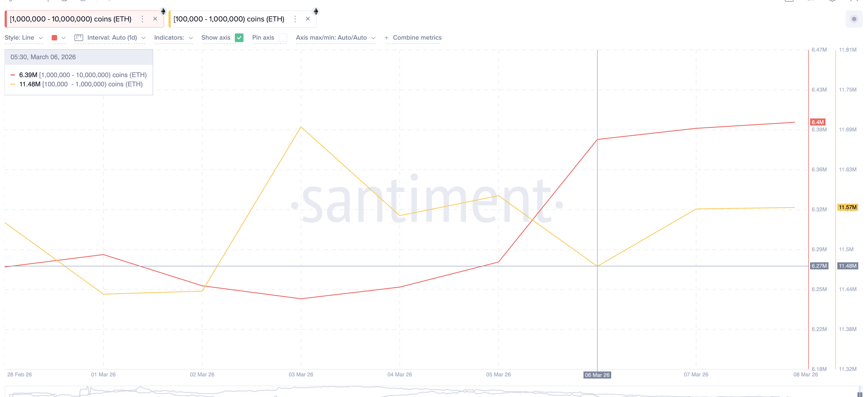Open the Indicators dropdown

[173, 38]
